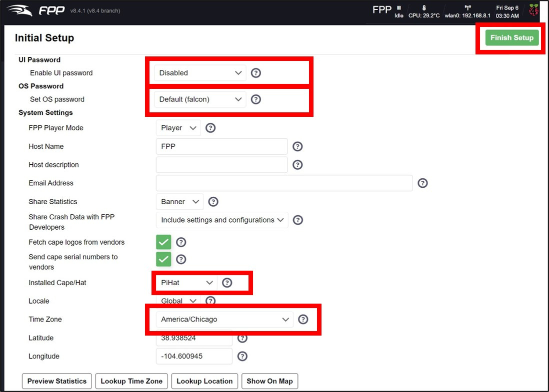Click the Initial Setup heading

click(44, 38)
